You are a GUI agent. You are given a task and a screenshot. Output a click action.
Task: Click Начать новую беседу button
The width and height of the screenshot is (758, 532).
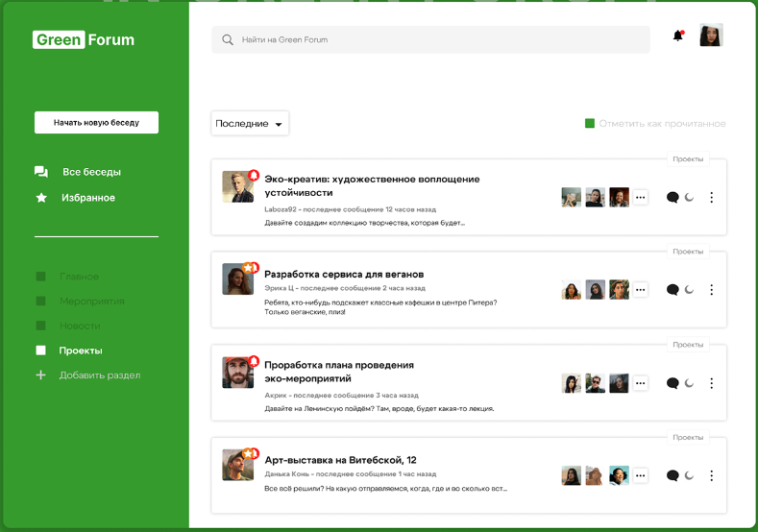coord(96,123)
